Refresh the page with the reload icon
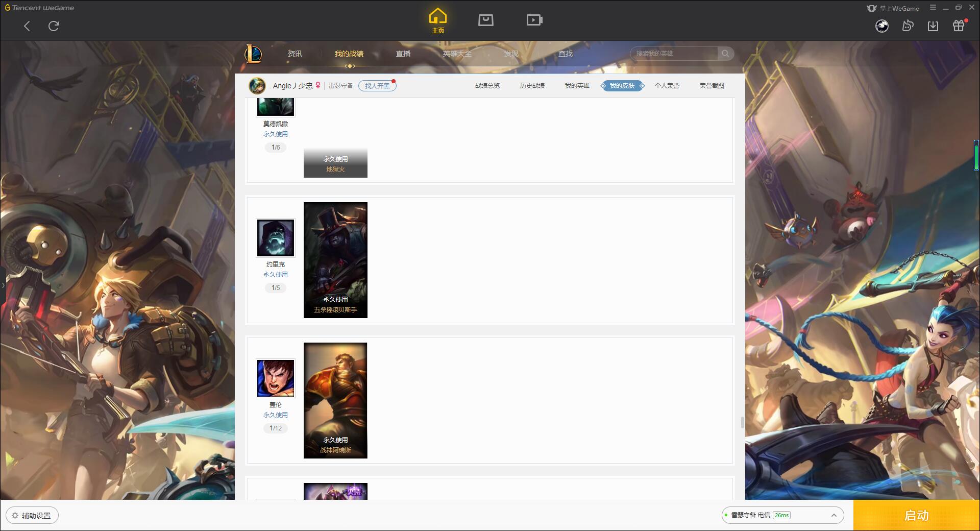The image size is (980, 531). point(54,26)
